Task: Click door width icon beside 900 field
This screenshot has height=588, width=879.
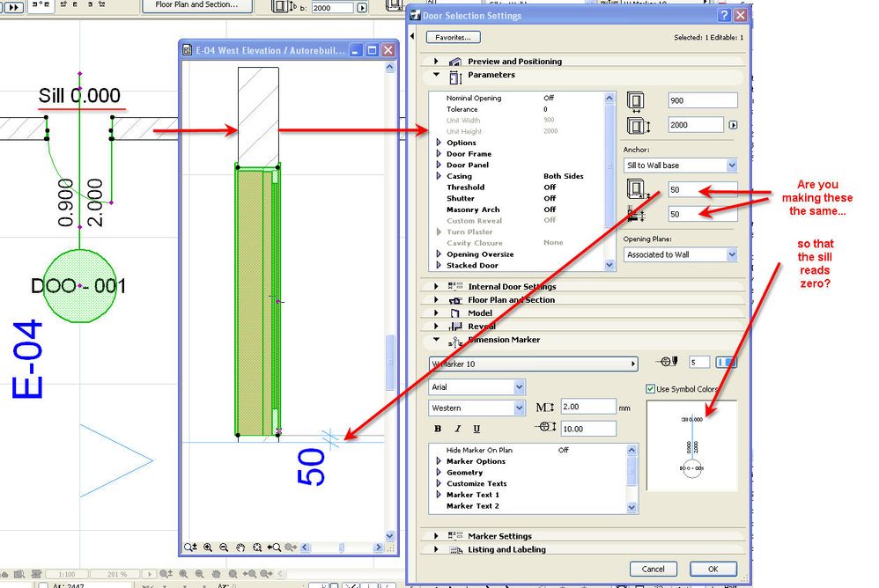Action: (x=635, y=102)
